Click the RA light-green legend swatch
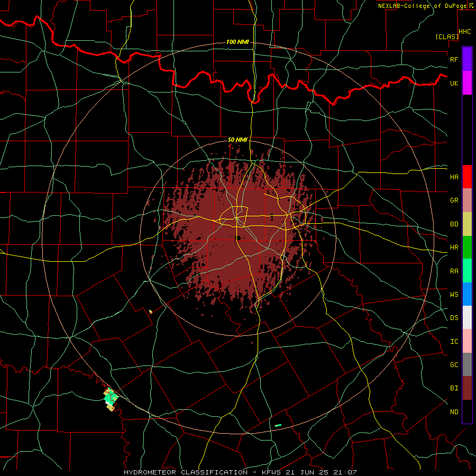Viewport: 476px width, 476px height. [x=467, y=271]
